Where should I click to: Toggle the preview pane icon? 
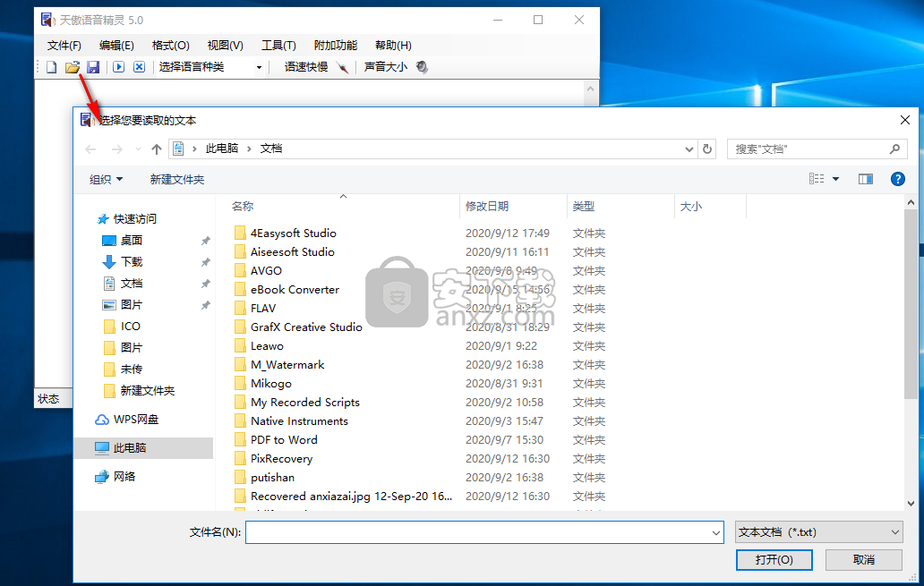pyautogui.click(x=865, y=179)
